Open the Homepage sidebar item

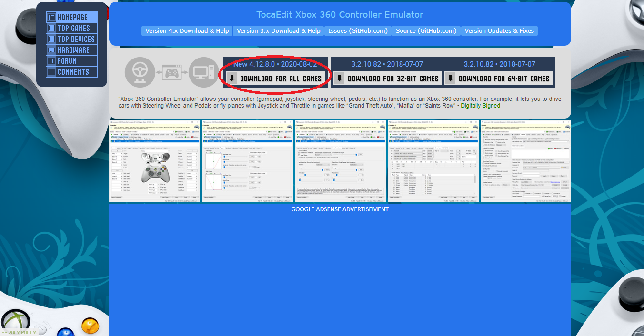[72, 17]
